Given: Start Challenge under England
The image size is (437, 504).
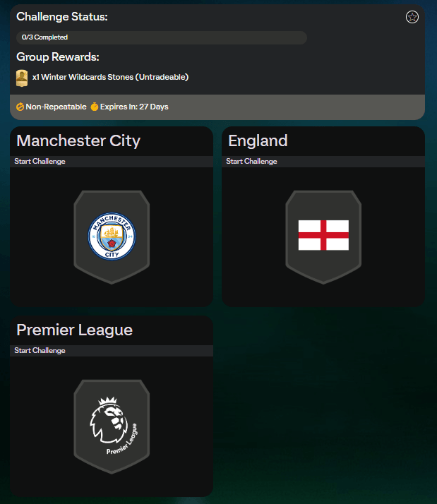Looking at the screenshot, I should 251,162.
